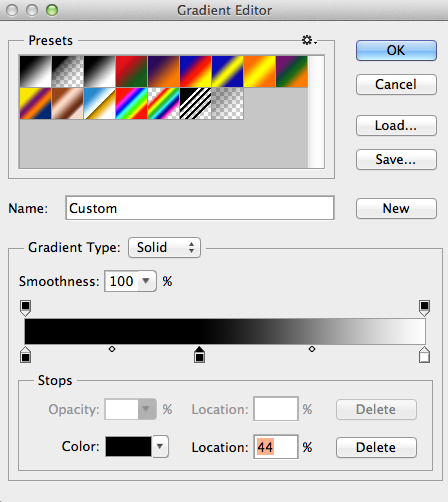Click the New gradient button
Viewport: 448px width, 502px height.
396,208
